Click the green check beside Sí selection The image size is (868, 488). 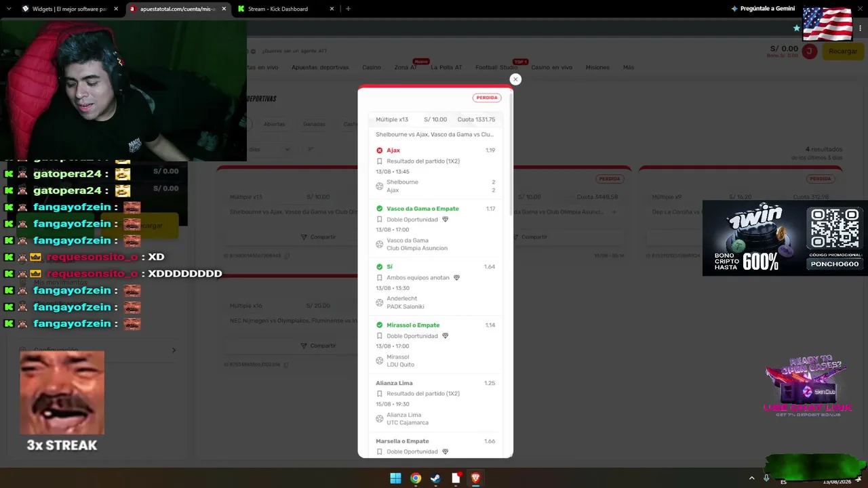(x=380, y=267)
